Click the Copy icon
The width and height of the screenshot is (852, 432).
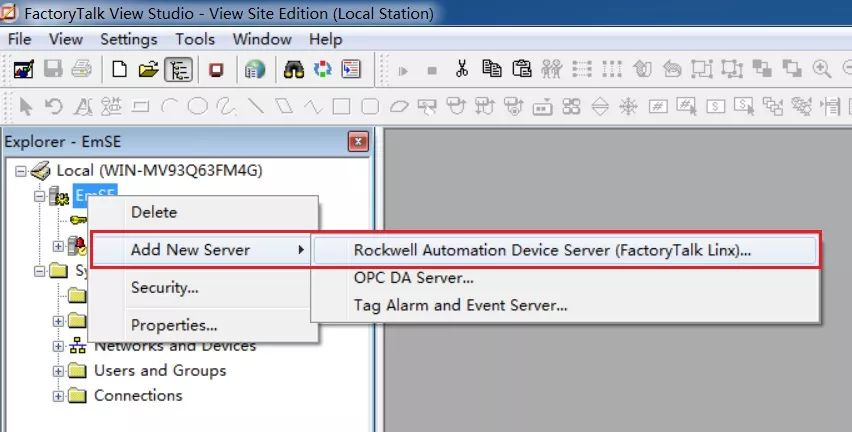tap(492, 68)
